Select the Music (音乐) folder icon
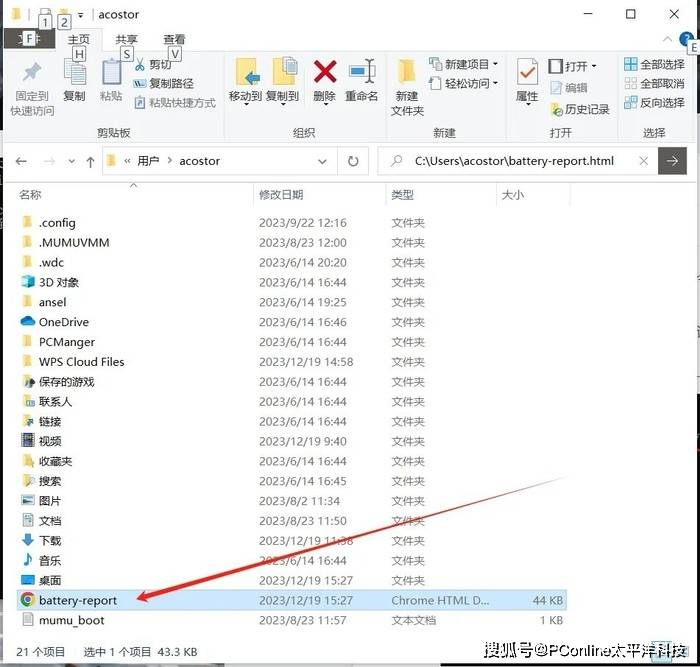Image resolution: width=700 pixels, height=667 pixels. [x=28, y=560]
